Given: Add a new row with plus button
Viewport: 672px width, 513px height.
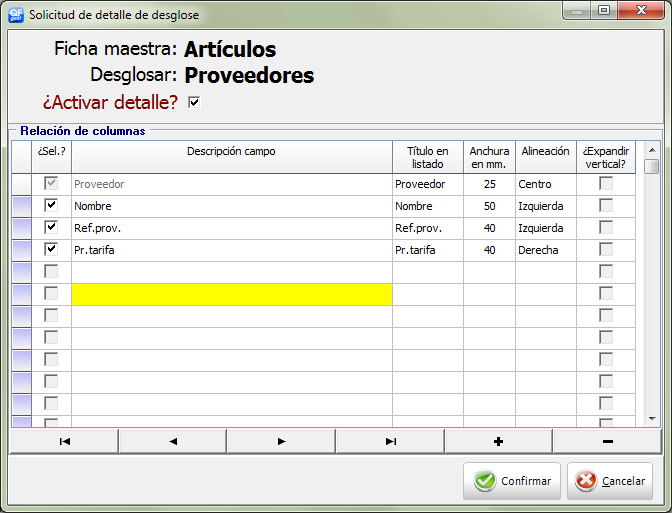Looking at the screenshot, I should point(498,441).
